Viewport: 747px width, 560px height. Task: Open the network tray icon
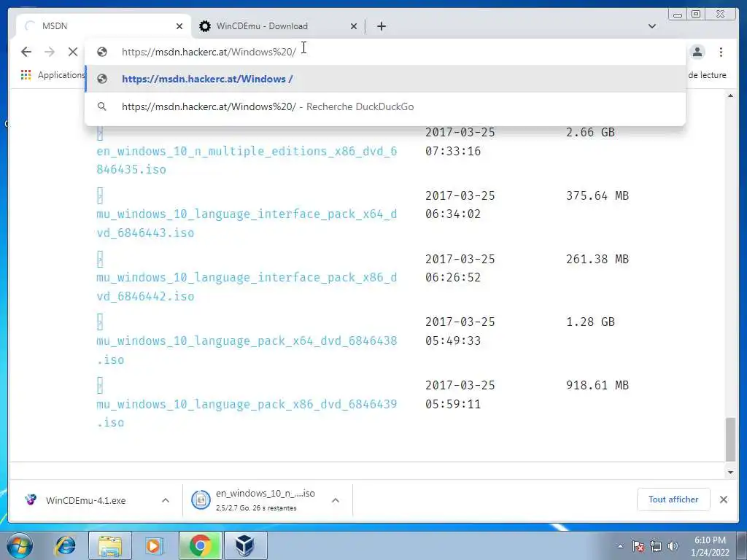(x=656, y=547)
